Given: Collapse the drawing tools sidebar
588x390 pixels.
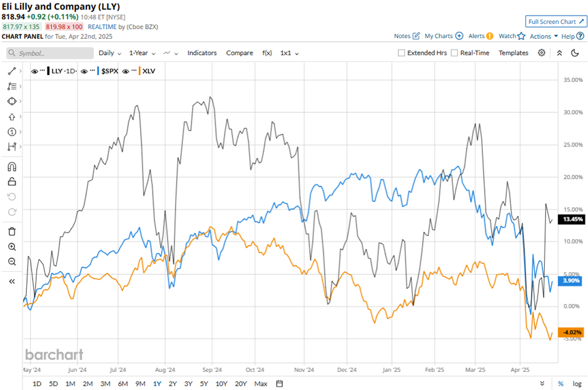Looking at the screenshot, I should (x=12, y=281).
